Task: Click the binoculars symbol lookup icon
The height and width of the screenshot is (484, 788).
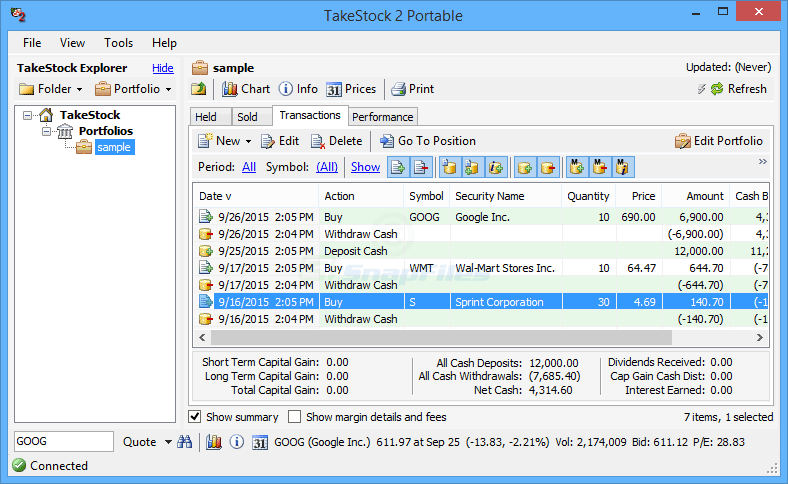Action: tap(185, 442)
